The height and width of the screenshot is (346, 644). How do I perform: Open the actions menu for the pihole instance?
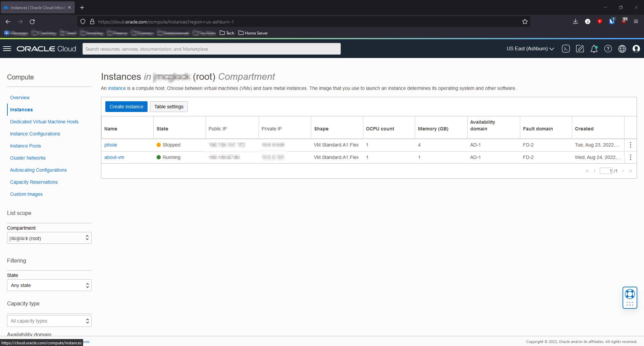point(631,145)
